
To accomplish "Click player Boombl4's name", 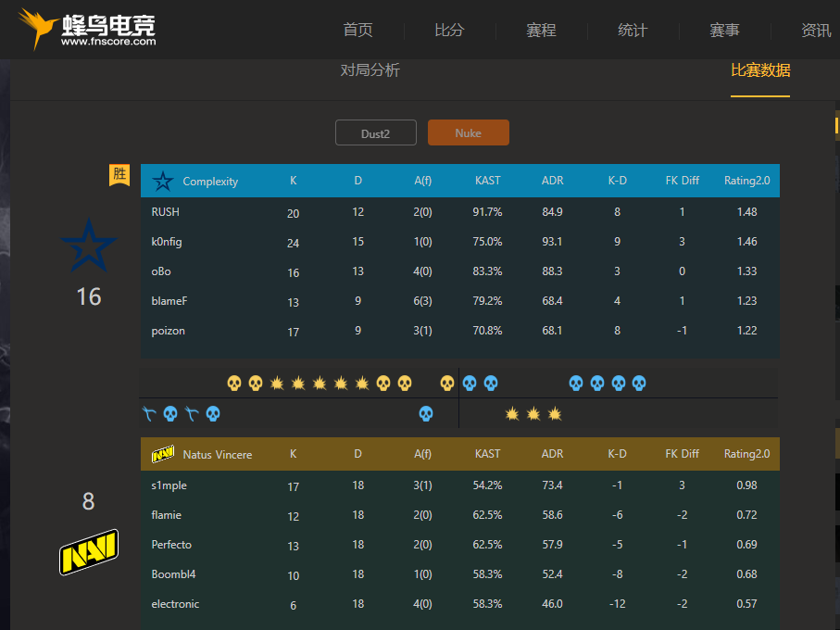I will coord(173,574).
